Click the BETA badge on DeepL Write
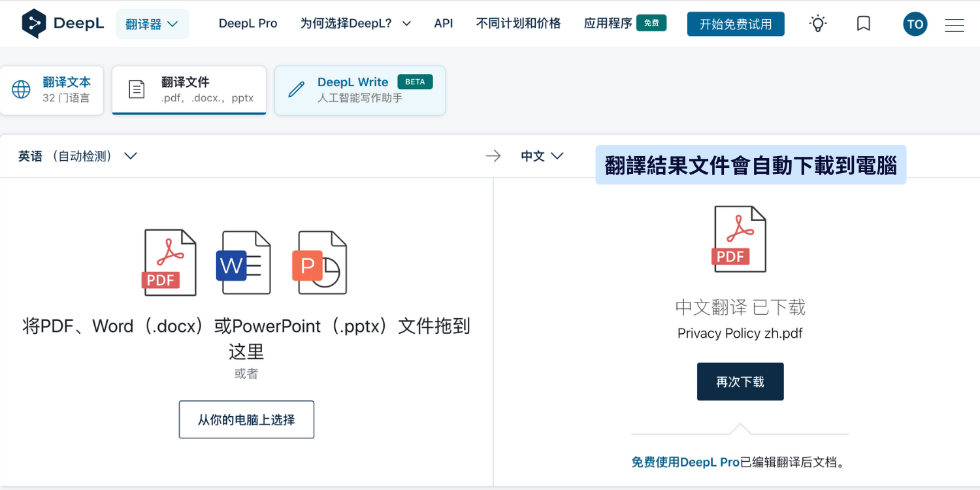Viewport: 980px width, 490px height. click(415, 82)
